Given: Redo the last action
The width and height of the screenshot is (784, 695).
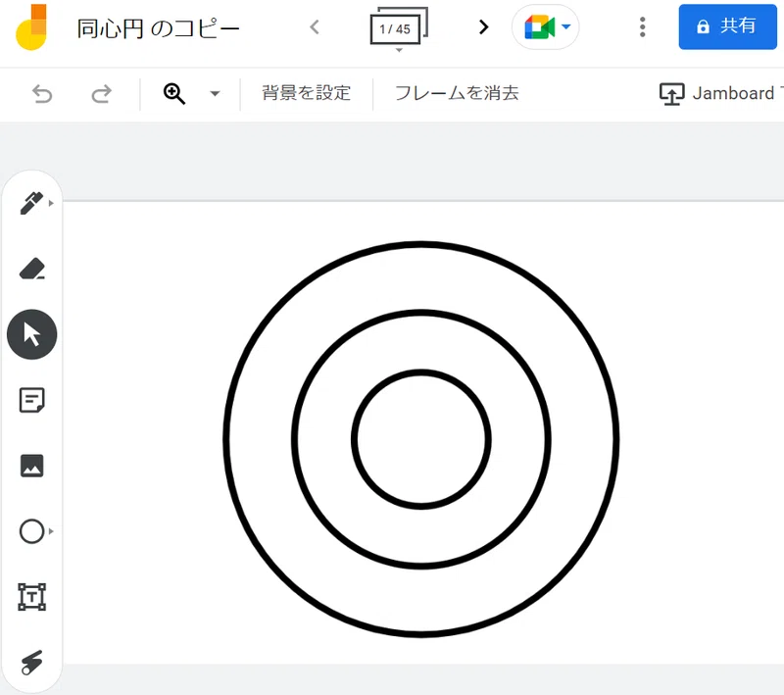Looking at the screenshot, I should click(x=101, y=93).
